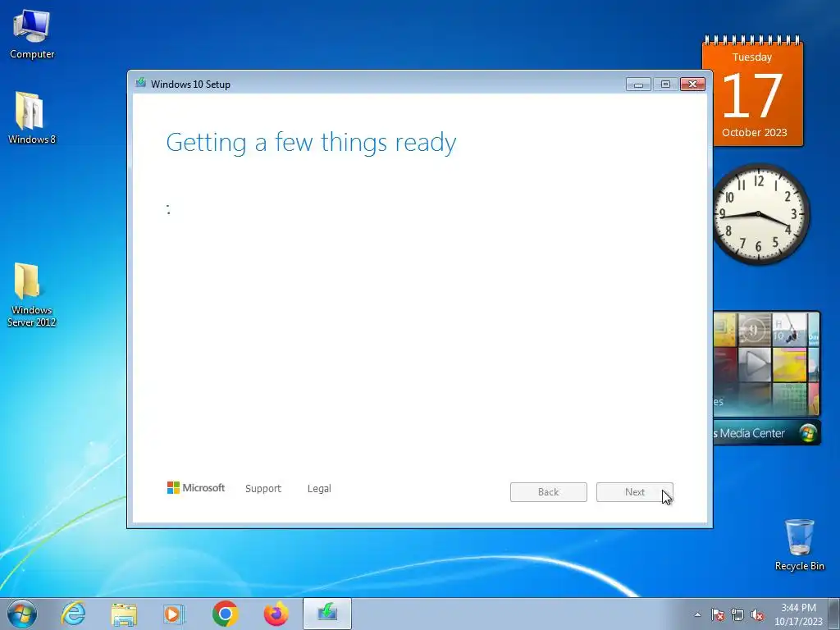Open the Computer desktop icon
840x630 pixels.
32,34
